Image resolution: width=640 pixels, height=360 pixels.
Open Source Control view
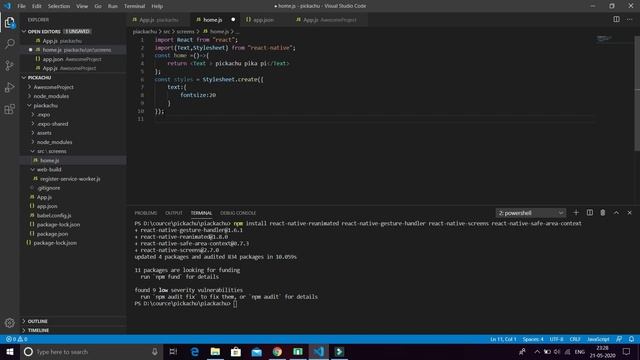[x=9, y=65]
